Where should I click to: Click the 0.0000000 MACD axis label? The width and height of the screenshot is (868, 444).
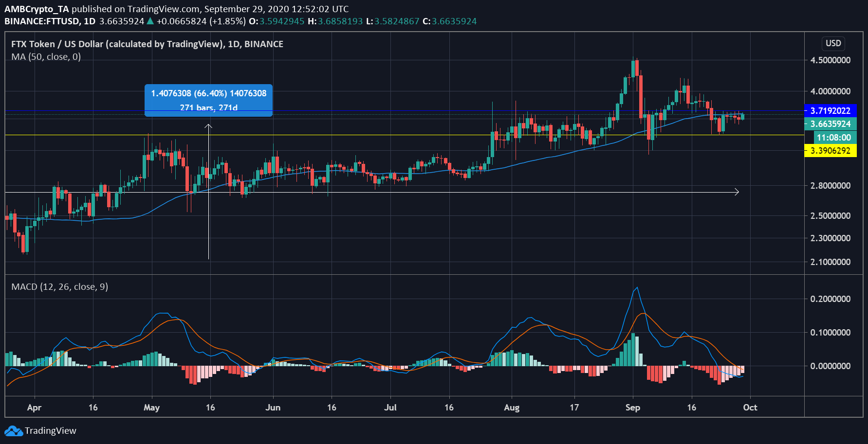(x=830, y=366)
